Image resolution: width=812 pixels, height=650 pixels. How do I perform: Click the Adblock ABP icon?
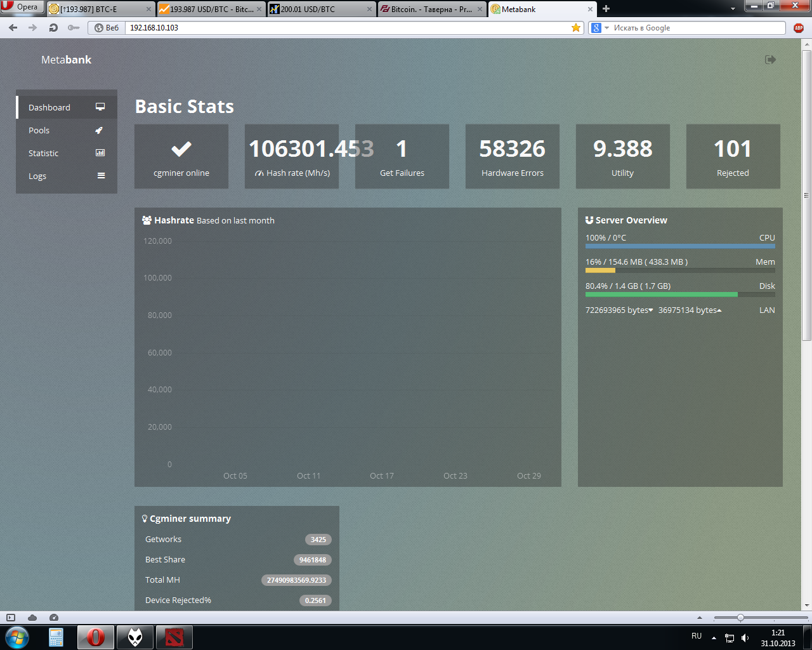[x=798, y=28]
